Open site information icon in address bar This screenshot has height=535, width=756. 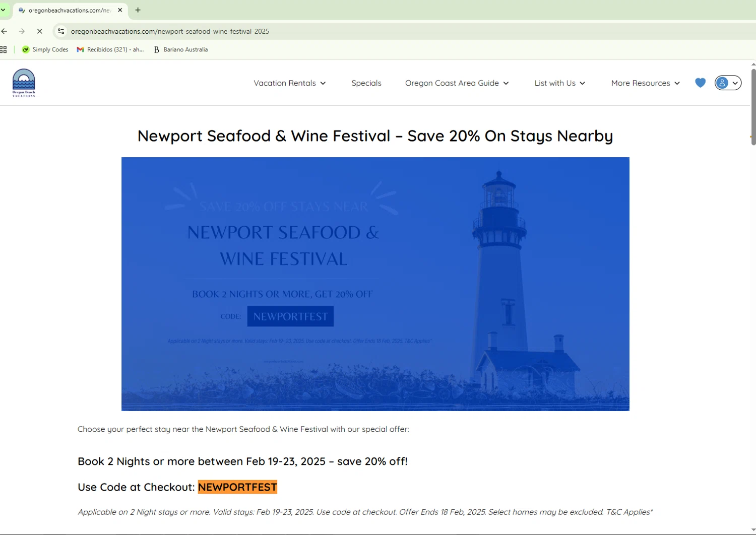[x=61, y=31]
